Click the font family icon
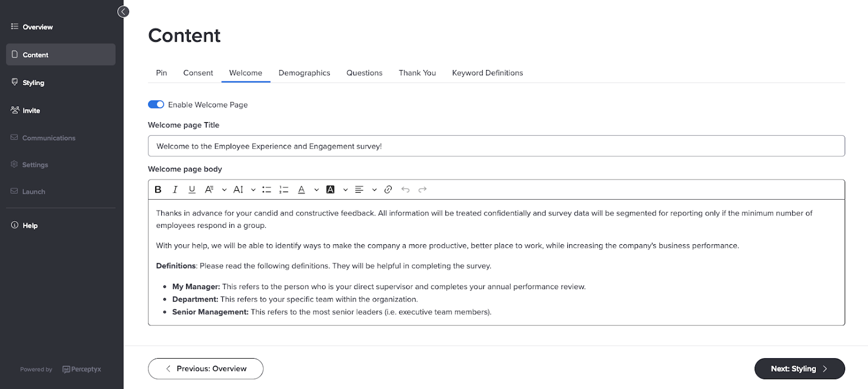The height and width of the screenshot is (389, 868). (x=209, y=189)
